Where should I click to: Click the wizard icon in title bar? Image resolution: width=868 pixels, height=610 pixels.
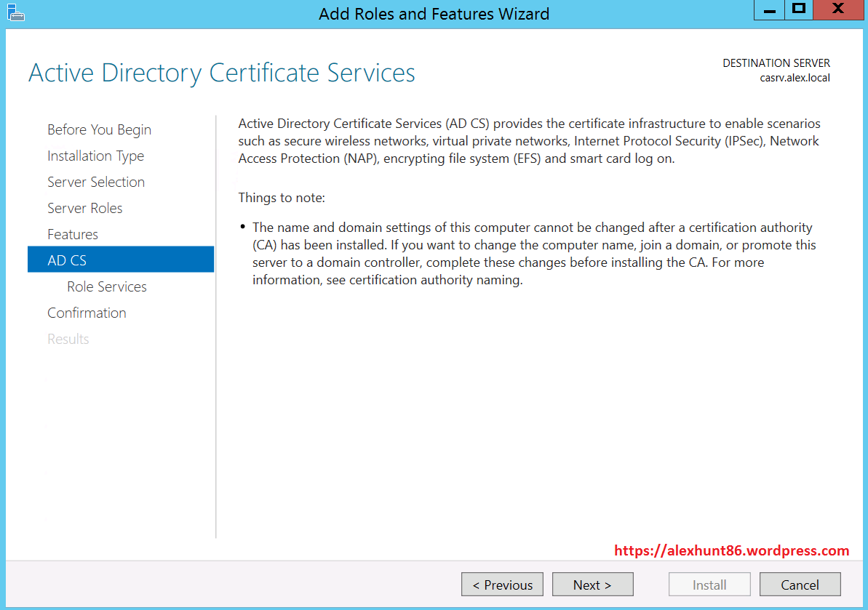point(15,12)
